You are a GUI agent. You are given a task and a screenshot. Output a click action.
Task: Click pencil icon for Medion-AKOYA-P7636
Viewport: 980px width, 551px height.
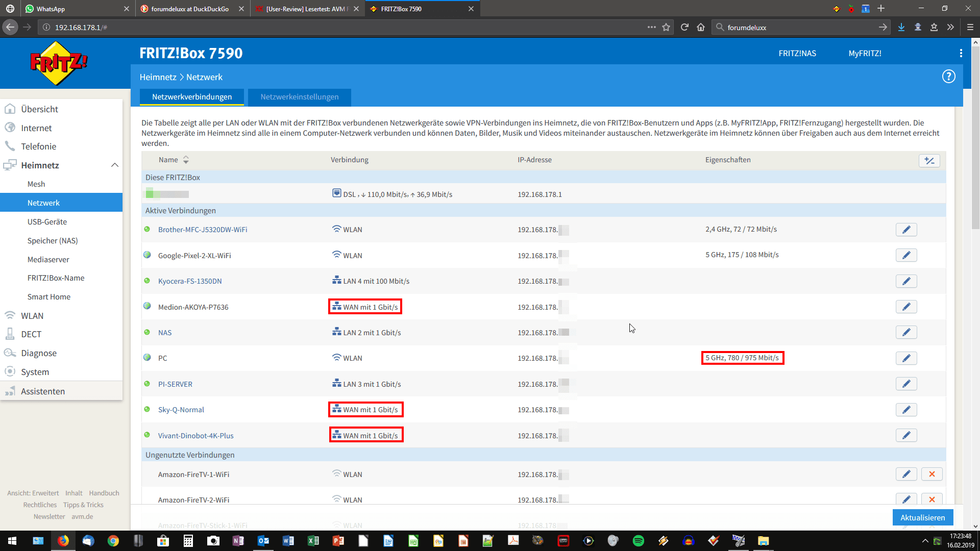(906, 307)
